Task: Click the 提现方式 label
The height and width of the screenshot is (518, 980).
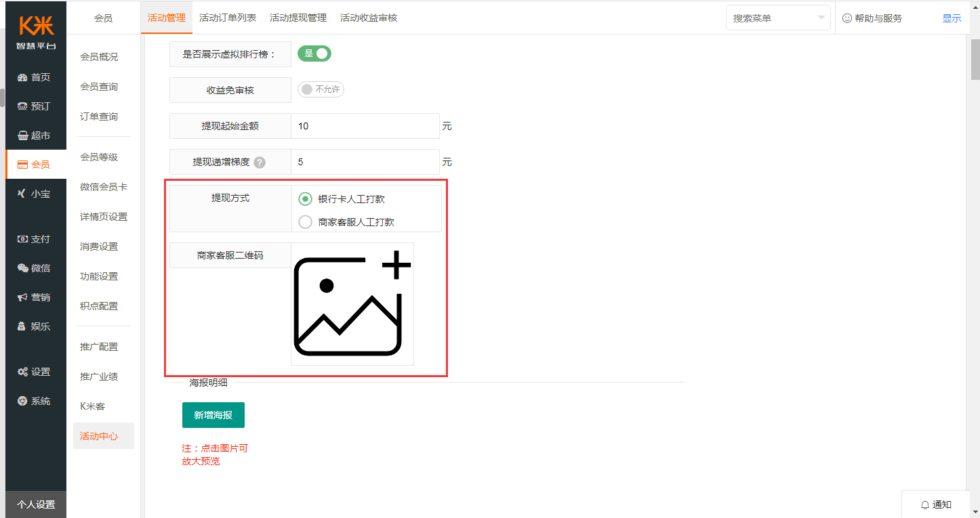Action: (230, 198)
